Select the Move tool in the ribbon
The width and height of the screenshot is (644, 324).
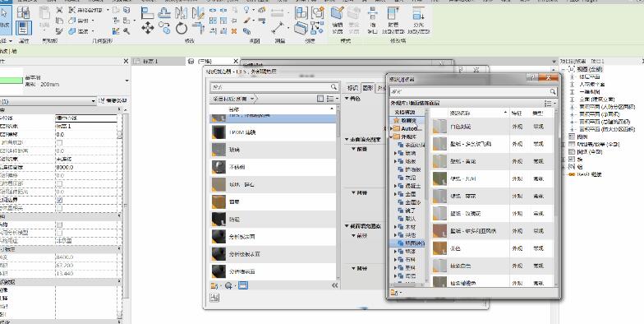148,28
